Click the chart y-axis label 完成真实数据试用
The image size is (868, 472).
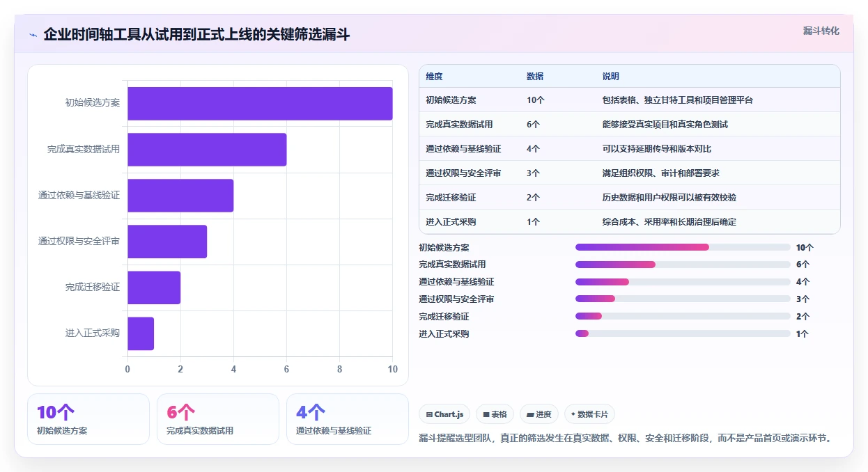point(84,149)
